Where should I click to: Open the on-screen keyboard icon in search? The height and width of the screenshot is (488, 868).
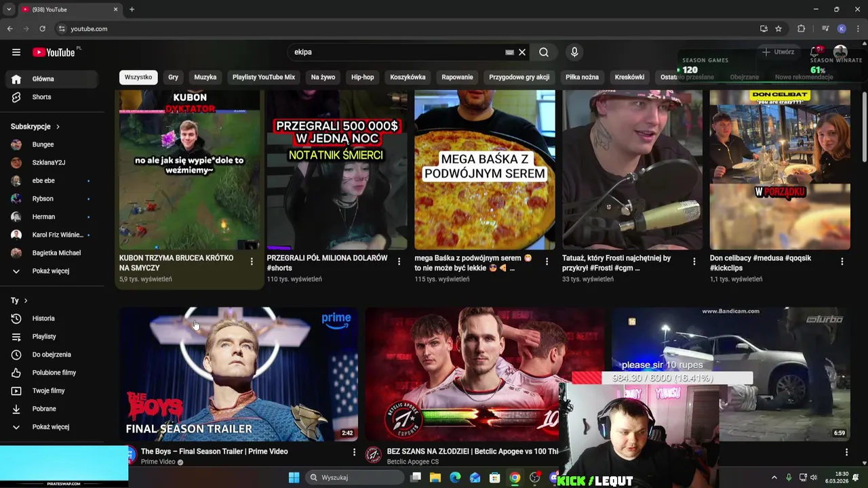pos(510,52)
